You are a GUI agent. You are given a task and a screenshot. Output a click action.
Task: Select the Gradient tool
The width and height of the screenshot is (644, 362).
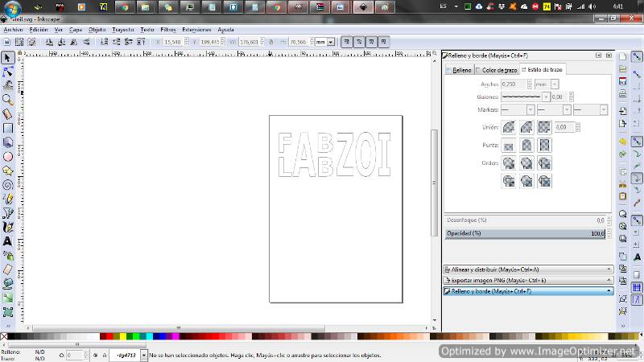pyautogui.click(x=7, y=298)
